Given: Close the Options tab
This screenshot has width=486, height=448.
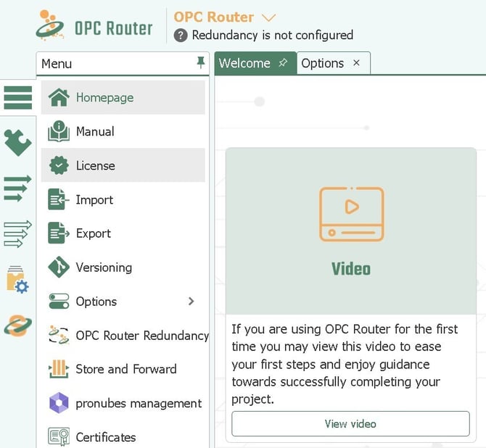Looking at the screenshot, I should (x=356, y=63).
